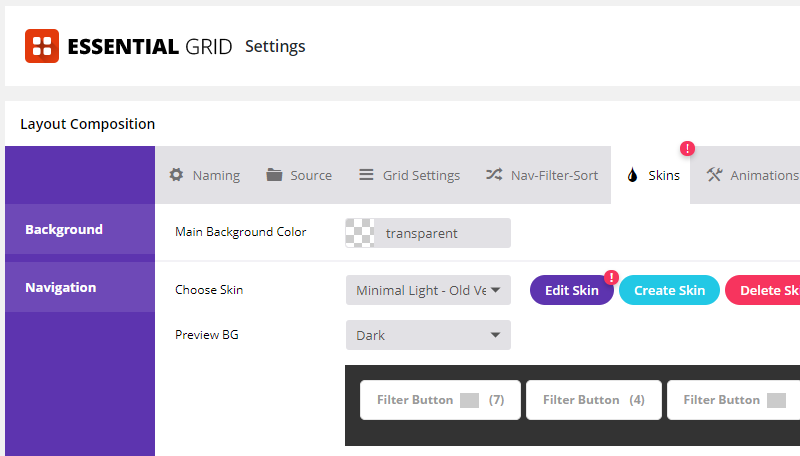Select the Skins tab

(651, 175)
